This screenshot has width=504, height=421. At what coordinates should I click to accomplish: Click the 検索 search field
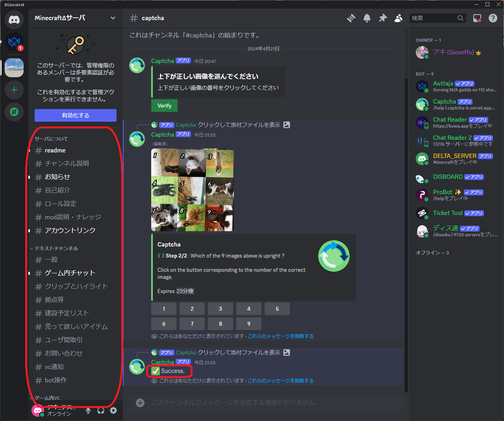[433, 18]
